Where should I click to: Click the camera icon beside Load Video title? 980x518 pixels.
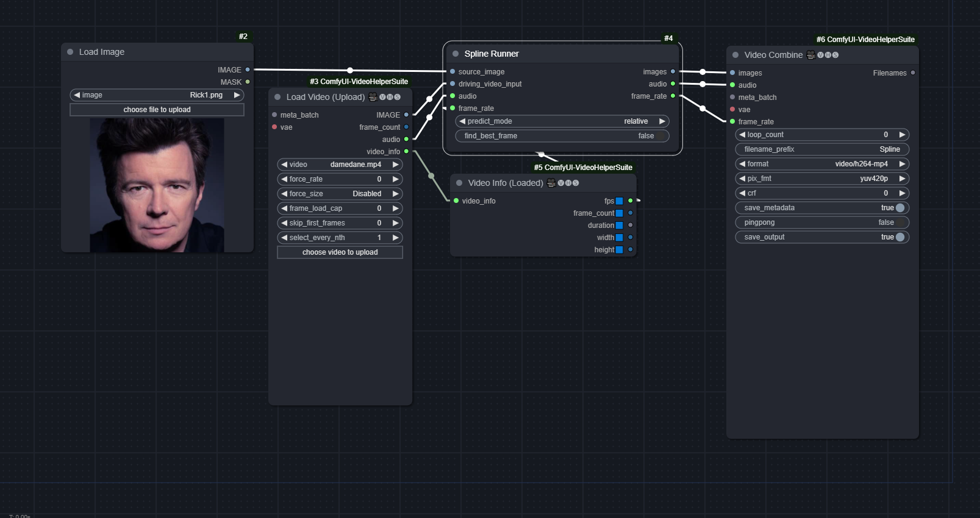[x=373, y=97]
